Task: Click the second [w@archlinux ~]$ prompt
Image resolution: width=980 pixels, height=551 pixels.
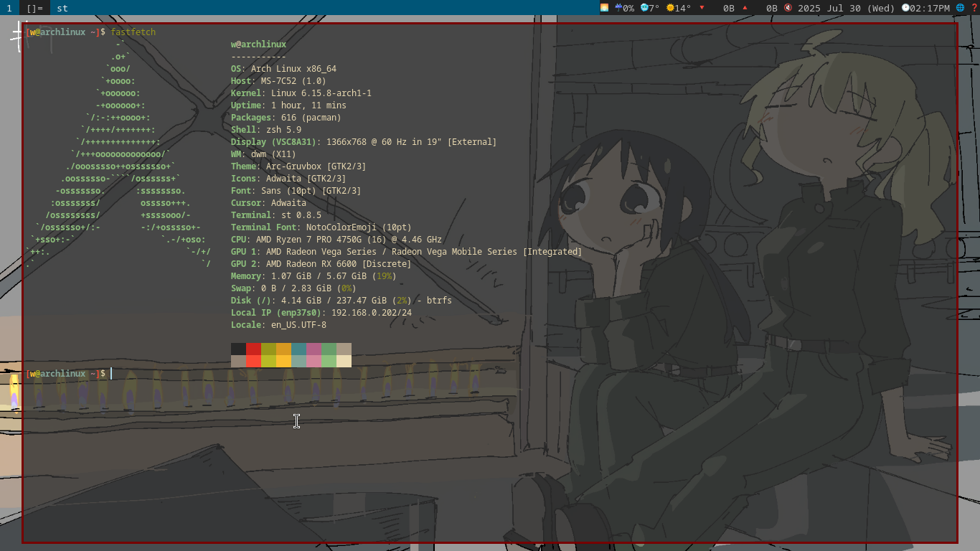Action: tap(65, 374)
